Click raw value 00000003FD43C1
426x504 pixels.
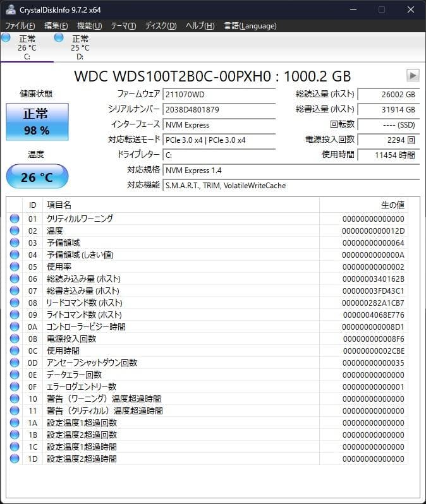coord(374,291)
